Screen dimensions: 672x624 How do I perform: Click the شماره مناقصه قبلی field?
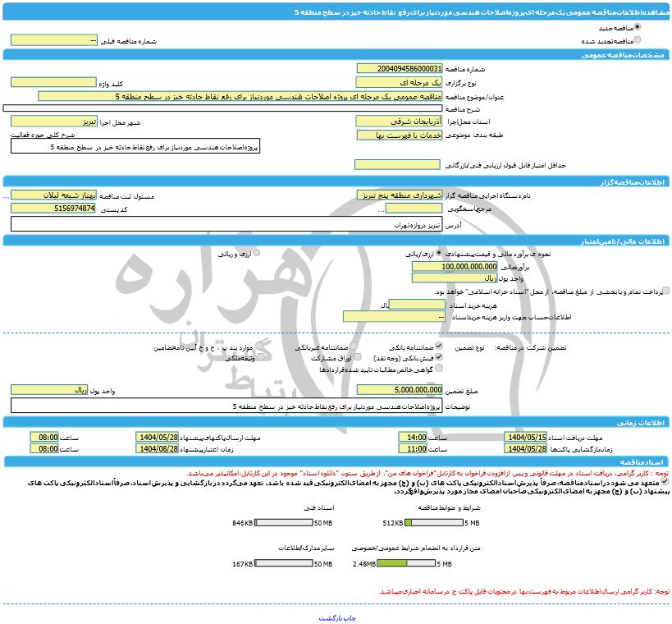(54, 40)
